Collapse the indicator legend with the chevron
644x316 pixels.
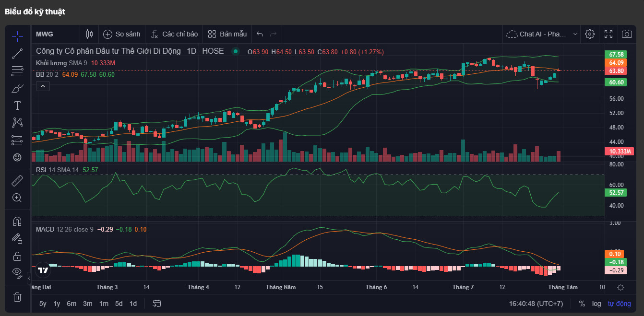tap(43, 86)
